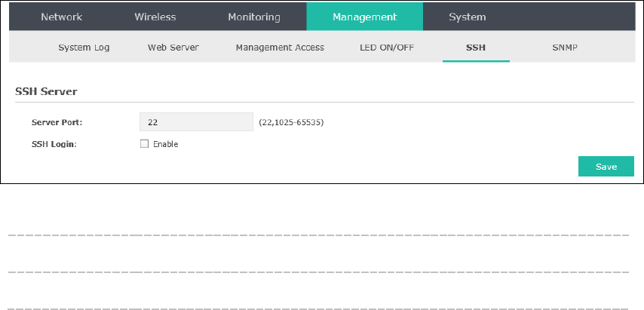Click the Enable label beside the checkbox
Viewport: 644px width, 310px height.
[165, 144]
